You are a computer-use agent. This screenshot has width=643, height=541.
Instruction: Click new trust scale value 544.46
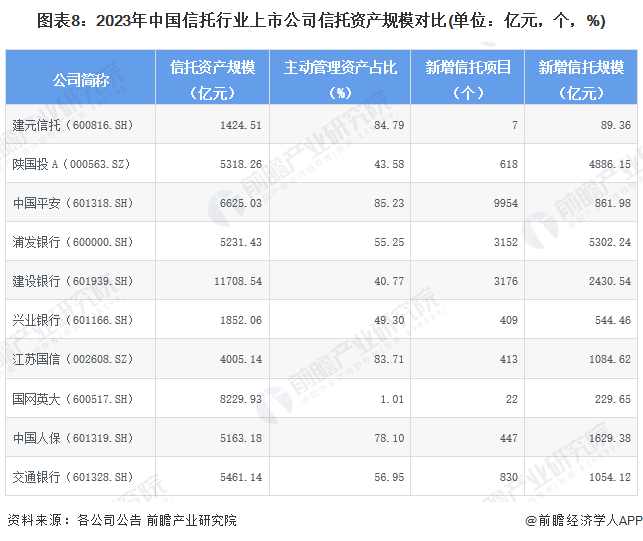point(613,320)
